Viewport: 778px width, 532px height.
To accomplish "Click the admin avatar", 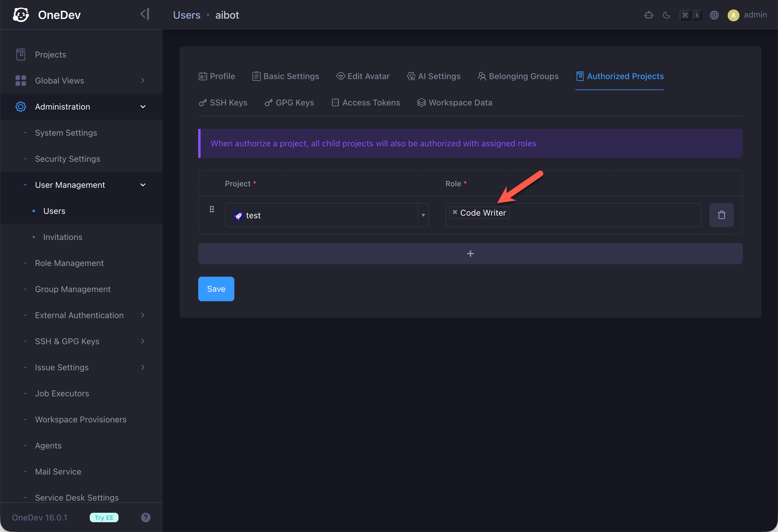I will coord(733,15).
